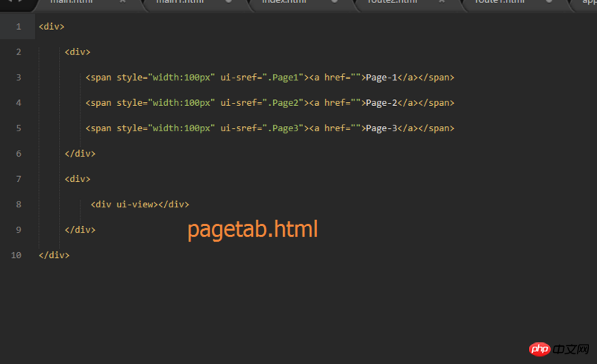Click the <a href=""> tag on line 4

click(337, 103)
